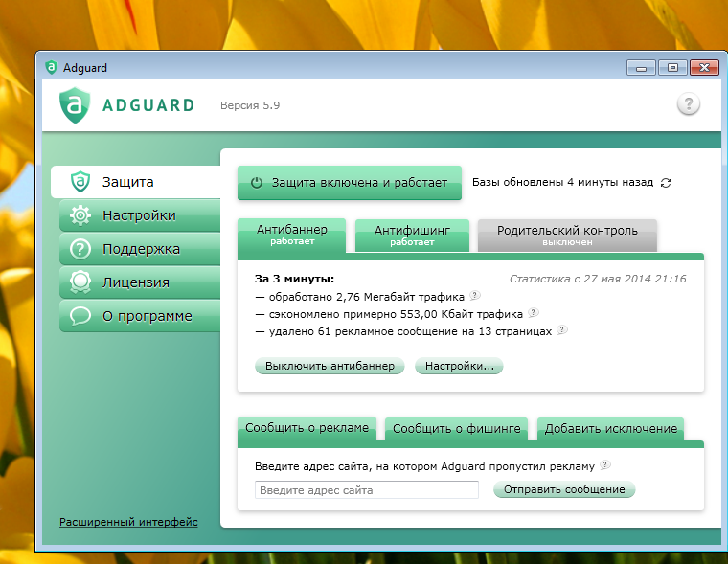Open antibanner Настройки... button
The width and height of the screenshot is (728, 564).
[x=459, y=366]
